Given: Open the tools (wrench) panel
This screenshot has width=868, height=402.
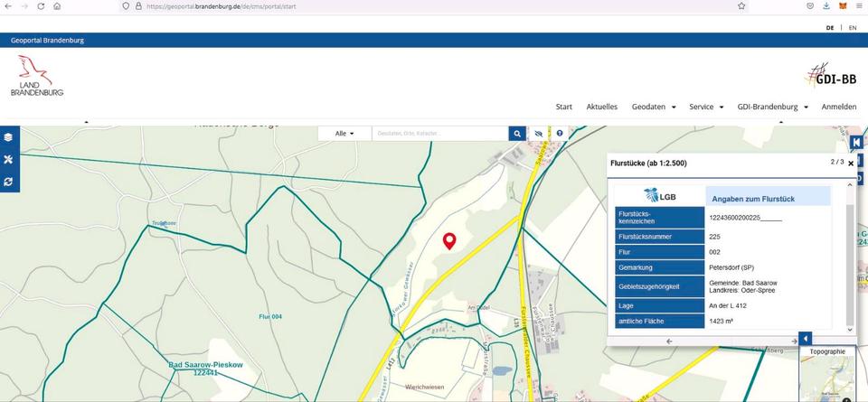Looking at the screenshot, I should (x=8, y=159).
